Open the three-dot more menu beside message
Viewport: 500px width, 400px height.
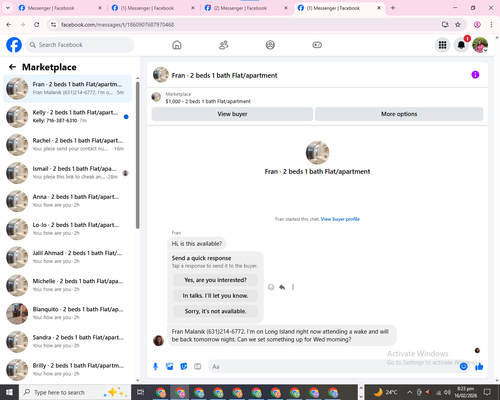coord(293,287)
